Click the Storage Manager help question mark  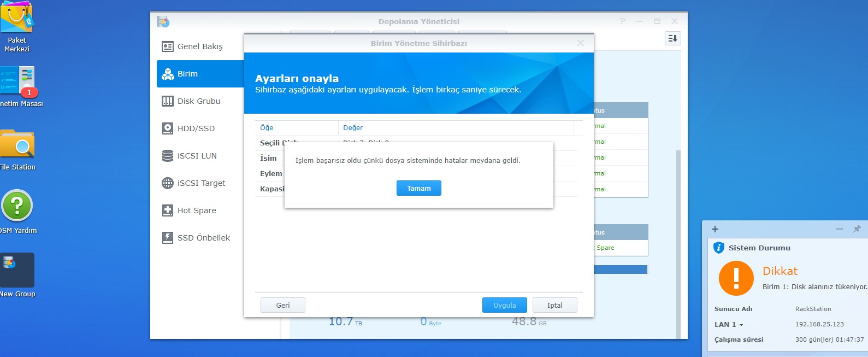(x=622, y=21)
